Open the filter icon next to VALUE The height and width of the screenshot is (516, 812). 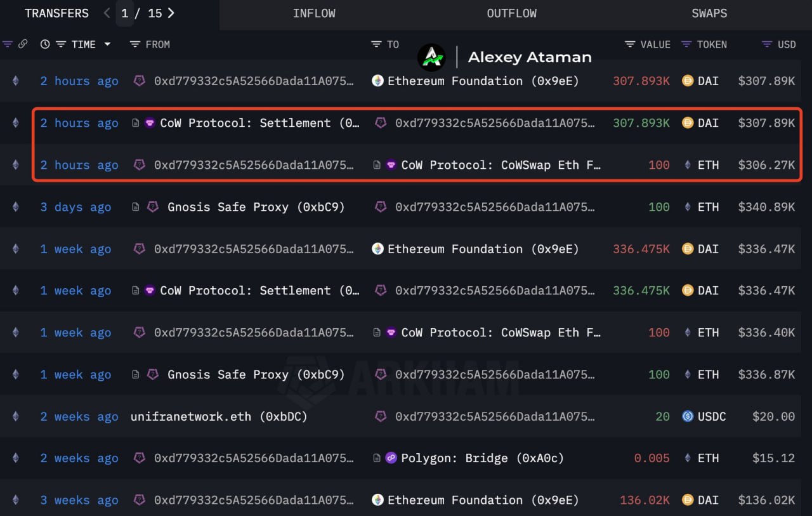pos(630,44)
